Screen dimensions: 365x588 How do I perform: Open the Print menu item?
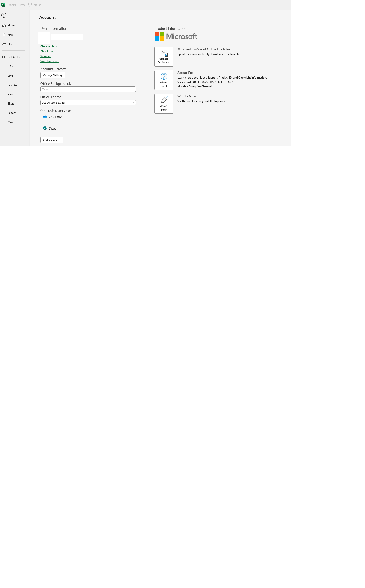click(10, 94)
